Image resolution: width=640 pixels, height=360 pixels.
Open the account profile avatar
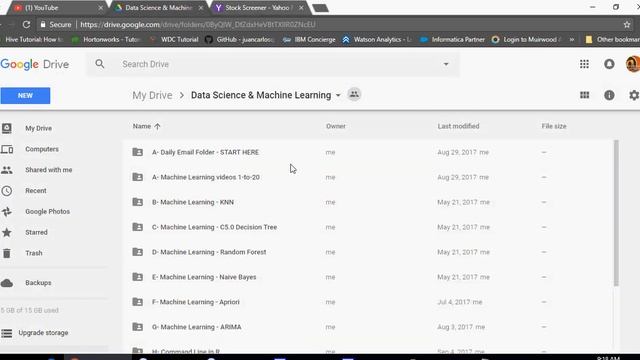tap(633, 64)
